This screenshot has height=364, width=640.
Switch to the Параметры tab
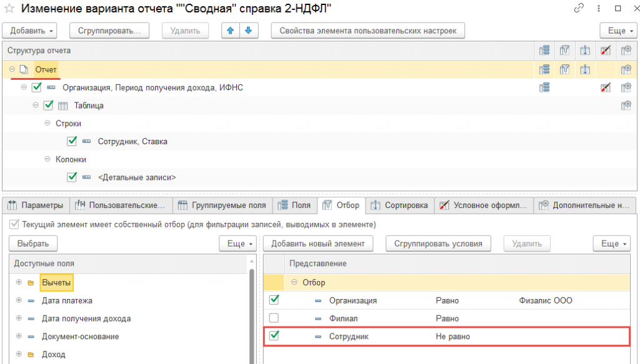point(36,205)
